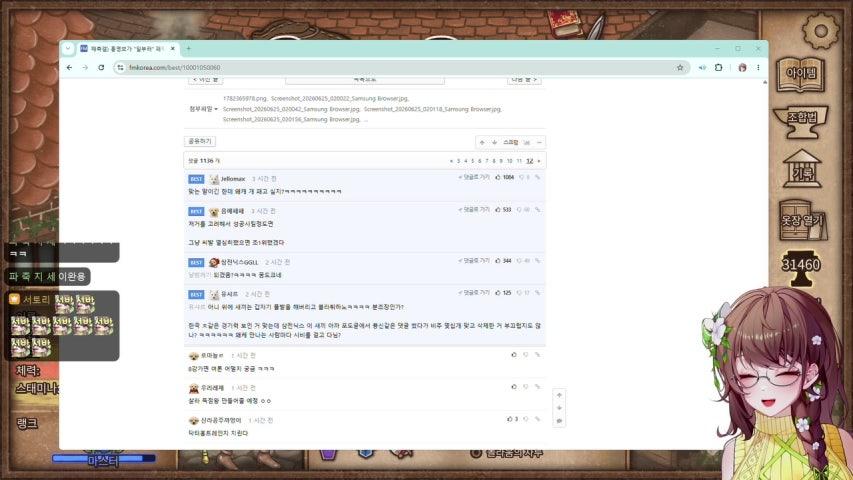Open comment page 7
Viewport: 853px width, 480px height.
tap(487, 161)
